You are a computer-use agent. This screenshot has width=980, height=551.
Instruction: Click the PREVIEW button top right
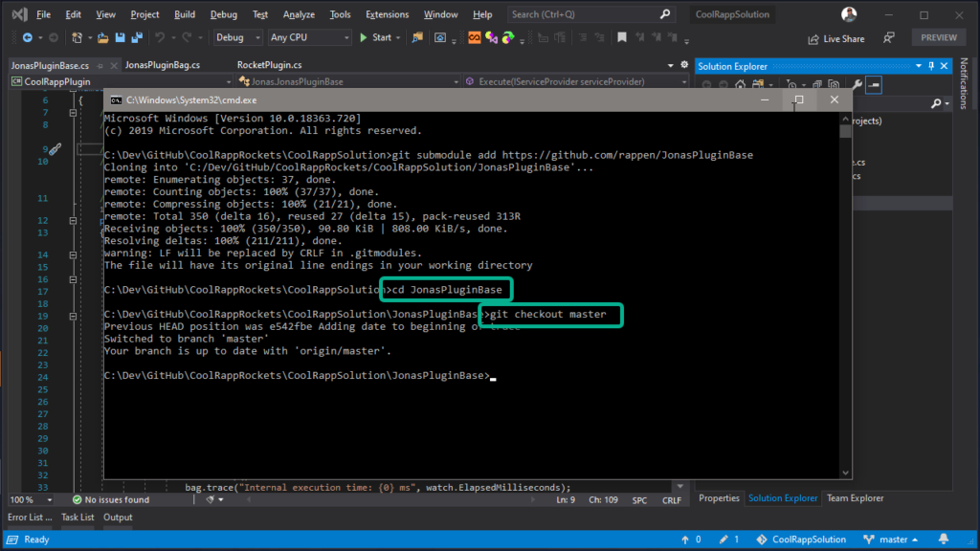[x=938, y=36]
